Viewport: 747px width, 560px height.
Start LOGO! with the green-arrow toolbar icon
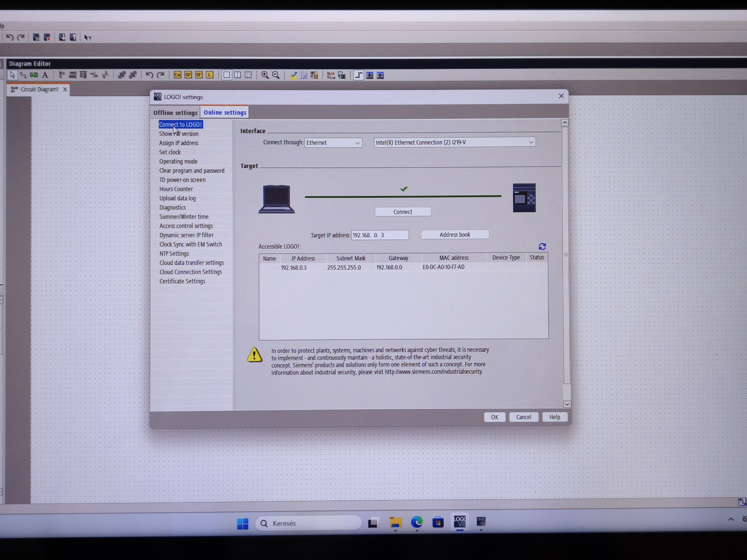36,38
